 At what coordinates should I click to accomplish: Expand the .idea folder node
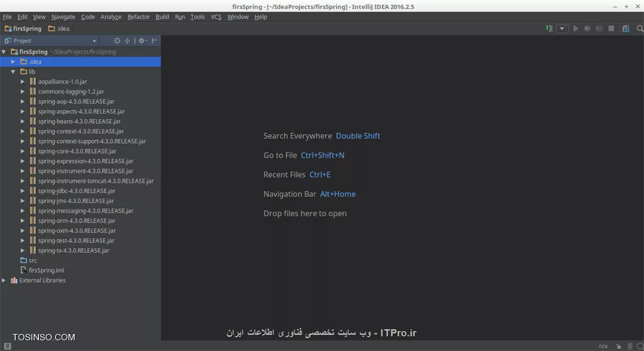(x=13, y=62)
